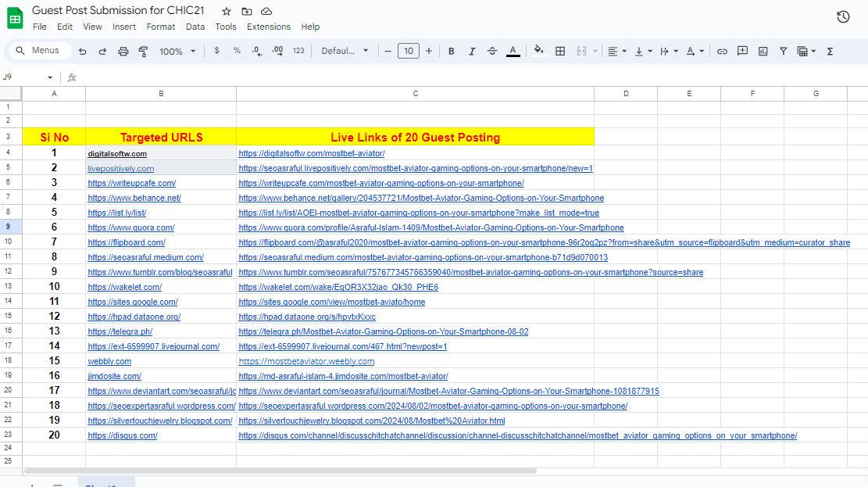This screenshot has width=868, height=487.
Task: Star this document
Action: [227, 12]
